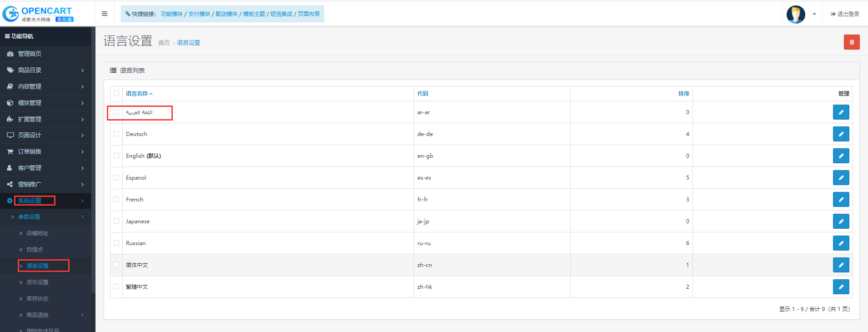Expand the 订单销售 menu section
The image size is (868, 332).
point(45,151)
